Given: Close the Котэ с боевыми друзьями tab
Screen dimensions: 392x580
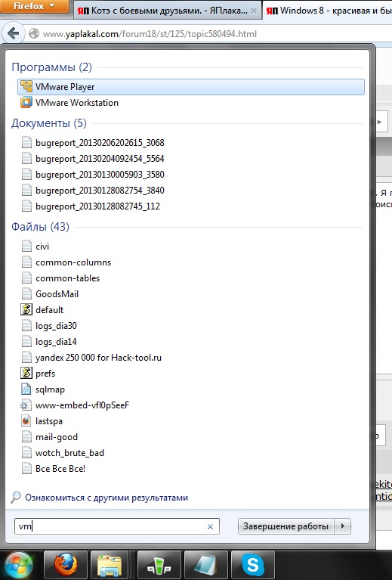Looking at the screenshot, I should coord(254,11).
